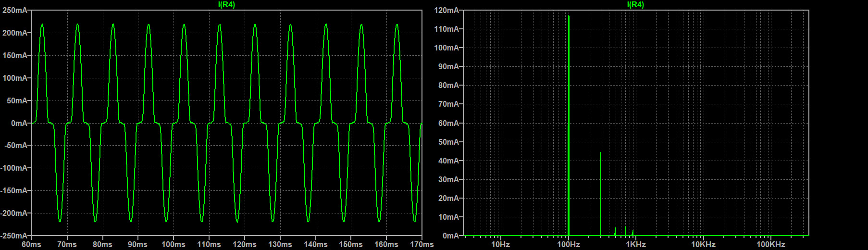The width and height of the screenshot is (868, 250).
Task: Click the -250mA label on the vertical axis
Action: tap(14, 236)
